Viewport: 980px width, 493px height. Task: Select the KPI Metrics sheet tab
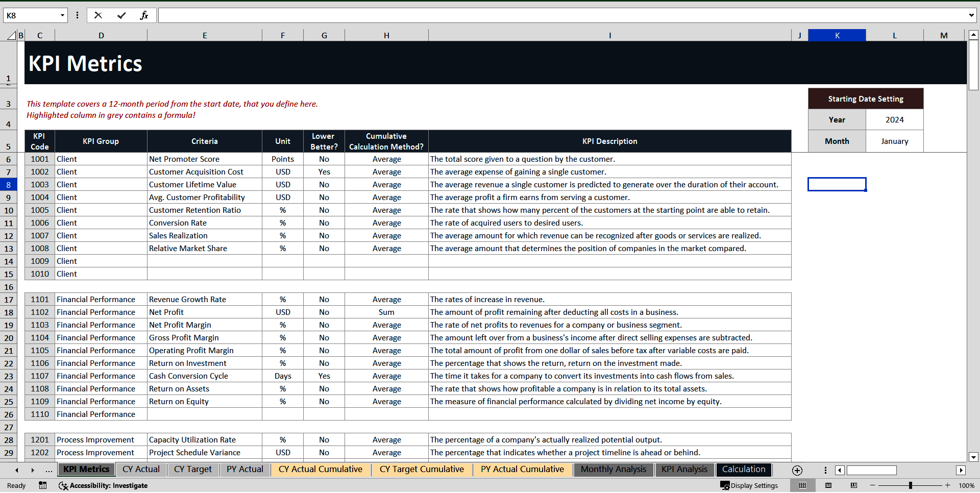(x=86, y=469)
